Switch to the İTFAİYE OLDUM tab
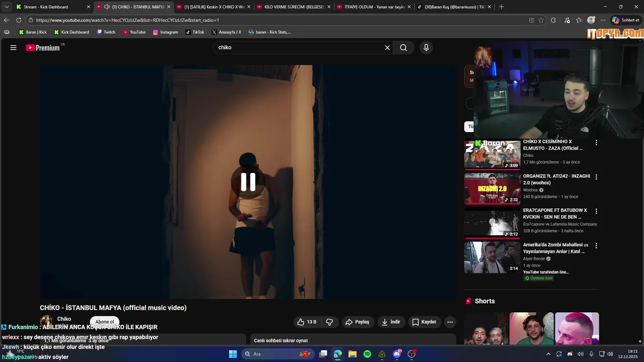 [x=375, y=7]
